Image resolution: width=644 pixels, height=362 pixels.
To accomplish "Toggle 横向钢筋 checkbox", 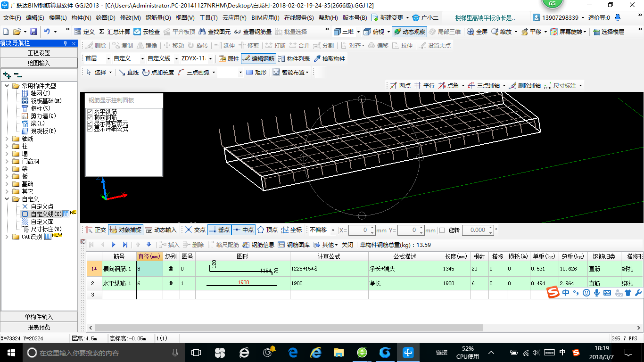I will click(90, 117).
